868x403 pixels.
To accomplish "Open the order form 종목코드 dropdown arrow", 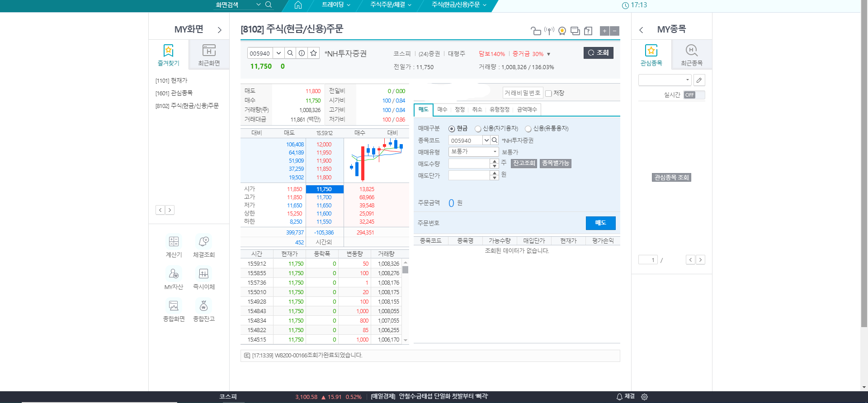I will pyautogui.click(x=486, y=140).
